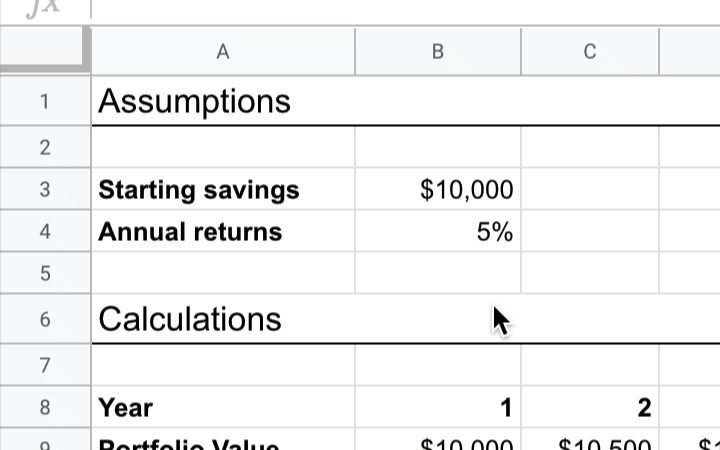720x450 pixels.
Task: Select row 6 header
Action: (x=45, y=319)
